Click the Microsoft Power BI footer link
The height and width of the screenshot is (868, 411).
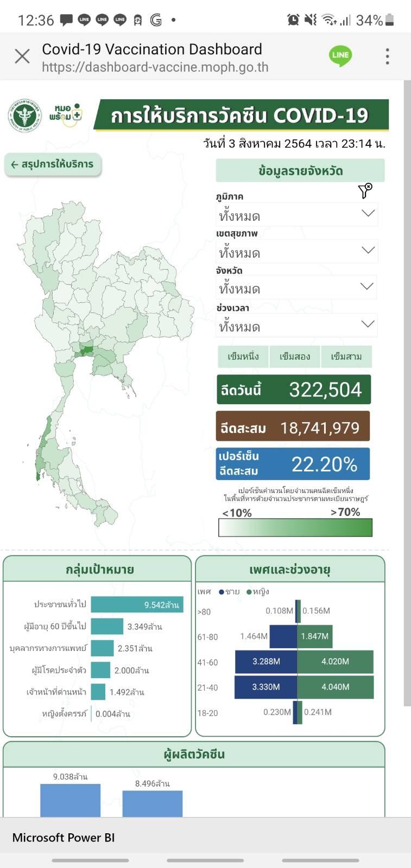[64, 838]
